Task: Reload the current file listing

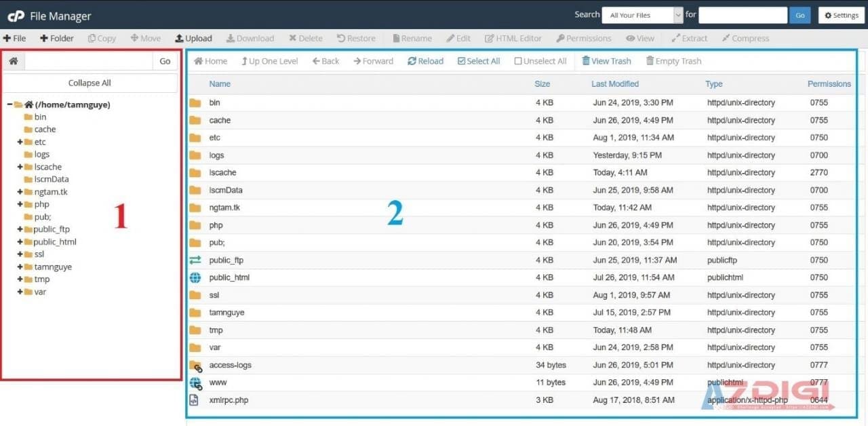Action: [x=425, y=60]
